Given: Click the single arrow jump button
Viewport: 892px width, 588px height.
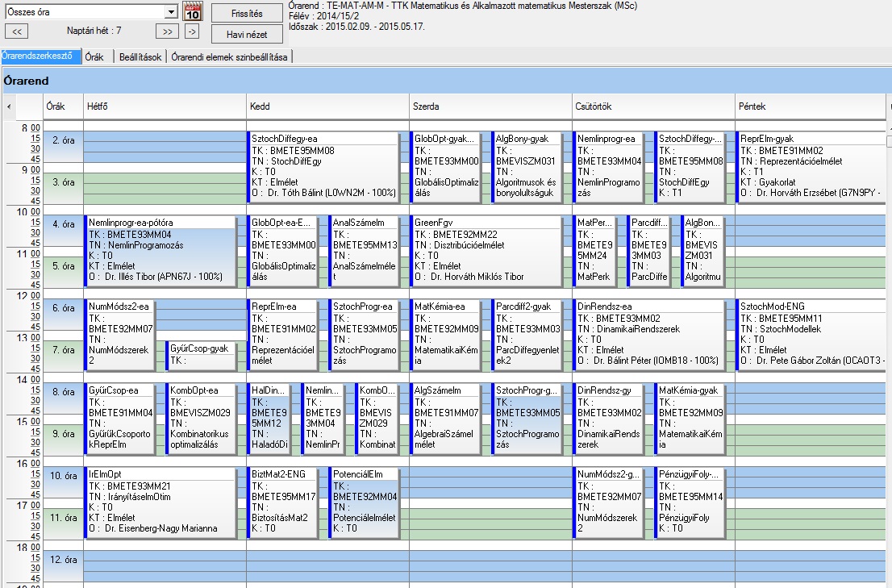Looking at the screenshot, I should (192, 31).
